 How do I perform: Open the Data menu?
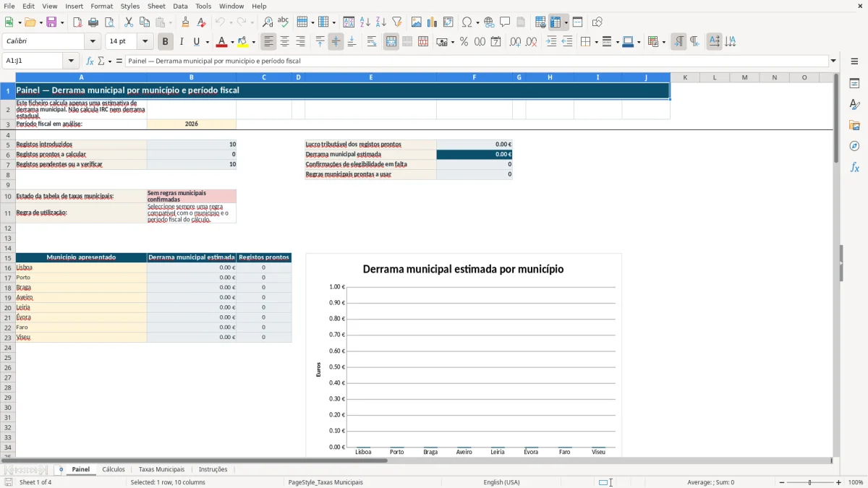[180, 6]
